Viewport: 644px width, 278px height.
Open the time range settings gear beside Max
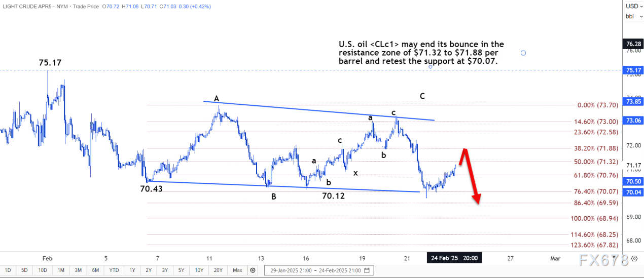(253, 270)
